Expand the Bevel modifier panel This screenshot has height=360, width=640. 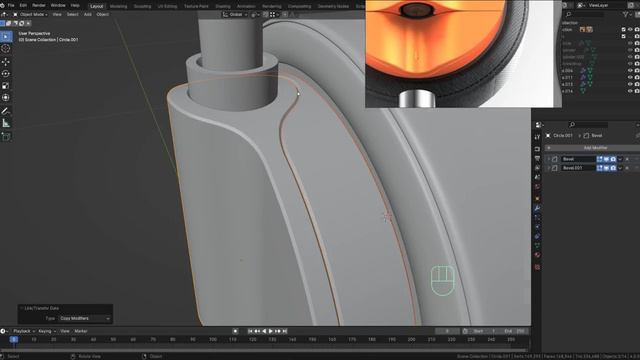click(549, 159)
